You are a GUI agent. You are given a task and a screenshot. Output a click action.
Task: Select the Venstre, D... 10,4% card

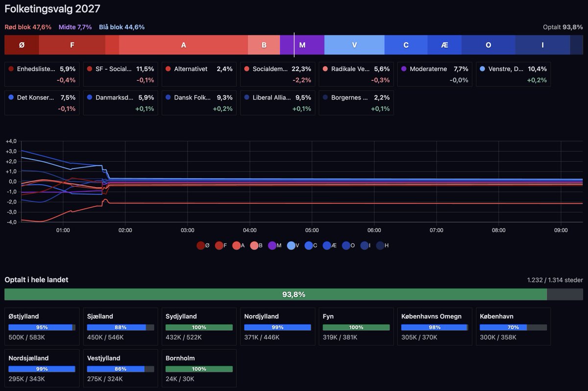point(513,74)
